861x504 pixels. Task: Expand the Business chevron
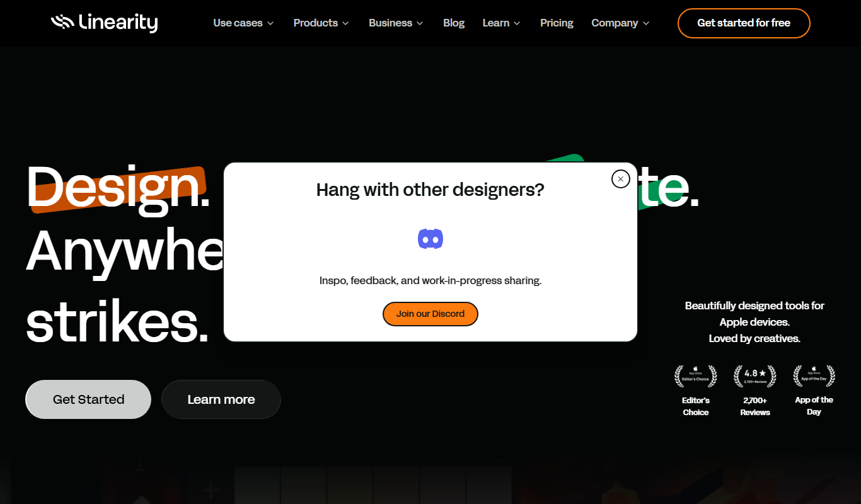(x=420, y=23)
